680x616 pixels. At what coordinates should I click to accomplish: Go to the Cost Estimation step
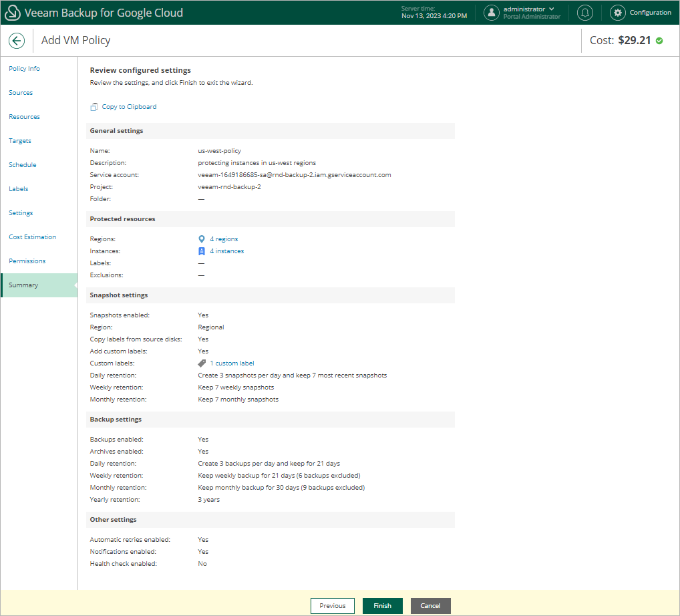33,237
